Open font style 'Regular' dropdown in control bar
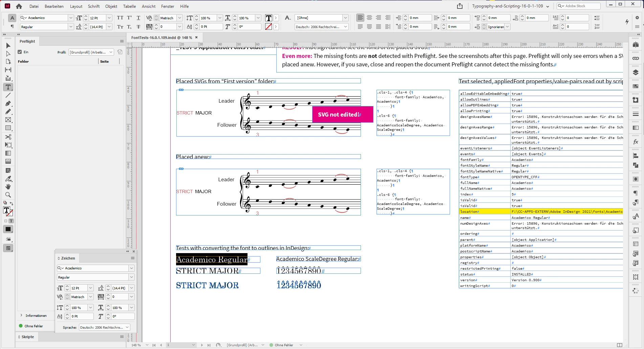The height and width of the screenshot is (349, 644). (x=71, y=27)
